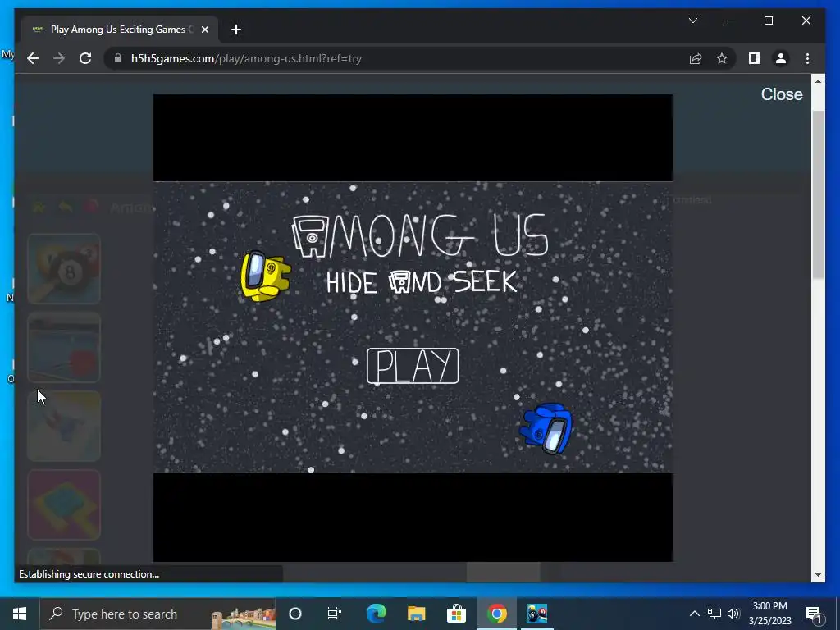
Task: Maximize the Chrome window
Action: 768,21
